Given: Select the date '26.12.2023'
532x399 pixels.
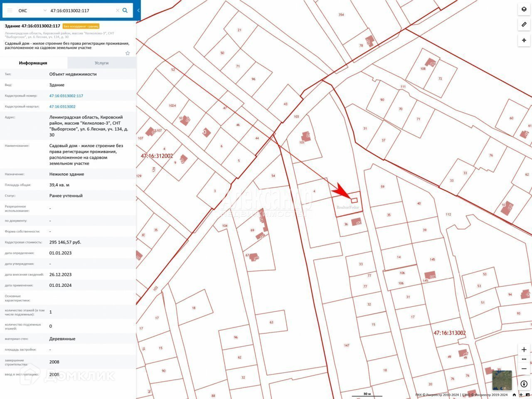Looking at the screenshot, I should pyautogui.click(x=60, y=274).
